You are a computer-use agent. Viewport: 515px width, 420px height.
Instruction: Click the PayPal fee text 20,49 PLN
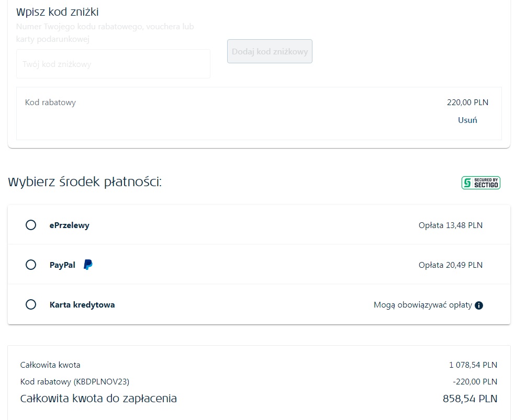pyautogui.click(x=451, y=265)
